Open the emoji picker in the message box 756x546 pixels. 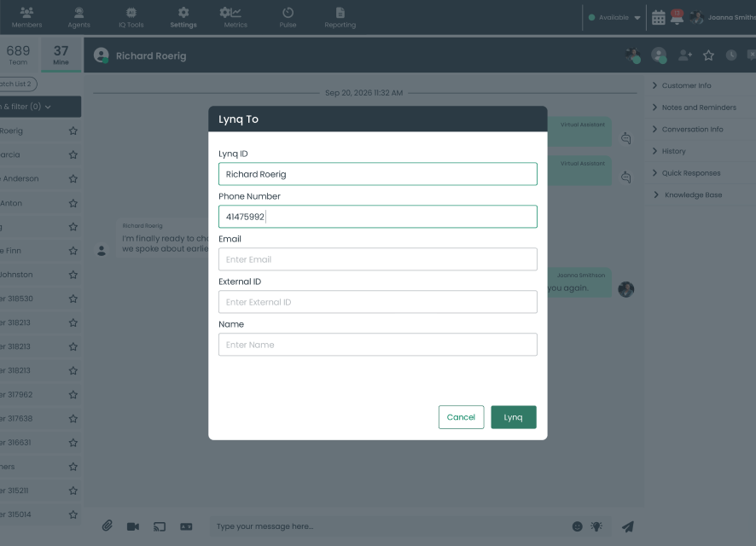click(x=577, y=526)
